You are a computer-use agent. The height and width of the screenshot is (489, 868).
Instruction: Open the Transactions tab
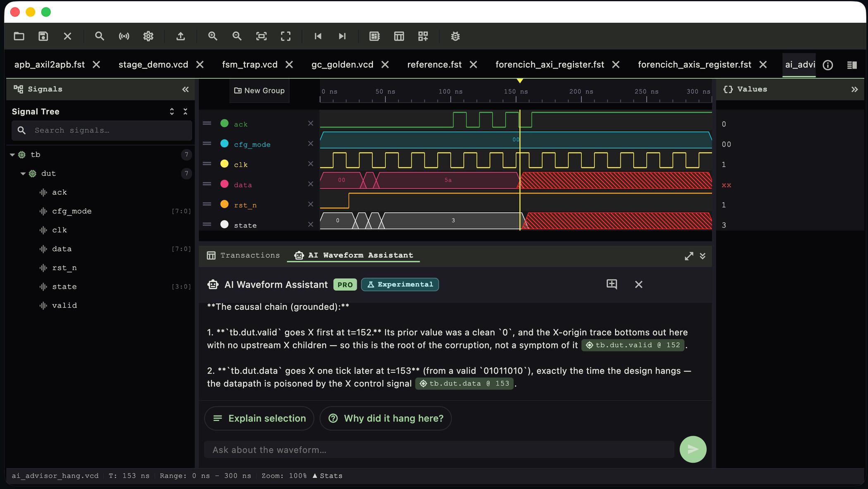[243, 255]
